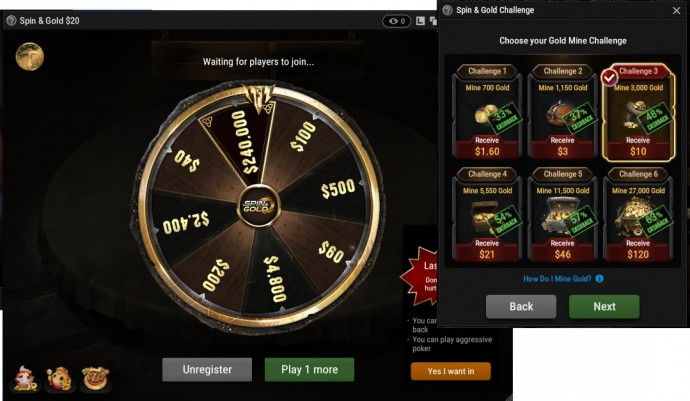The height and width of the screenshot is (401, 690).
Task: Toggle the spectator eye counter
Action: 396,21
